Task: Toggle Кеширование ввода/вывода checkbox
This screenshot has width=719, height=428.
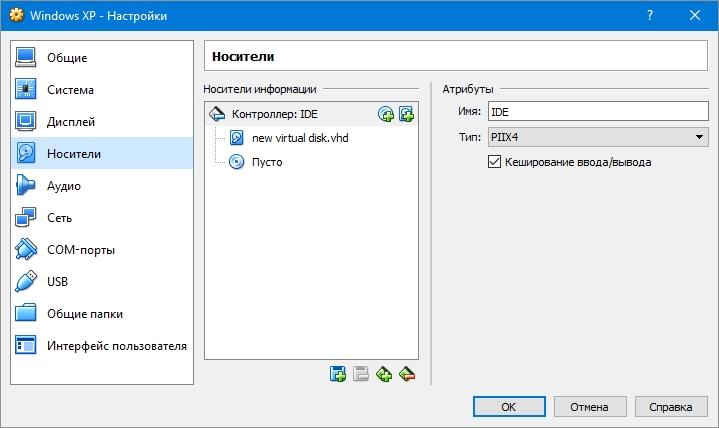Action: [494, 162]
